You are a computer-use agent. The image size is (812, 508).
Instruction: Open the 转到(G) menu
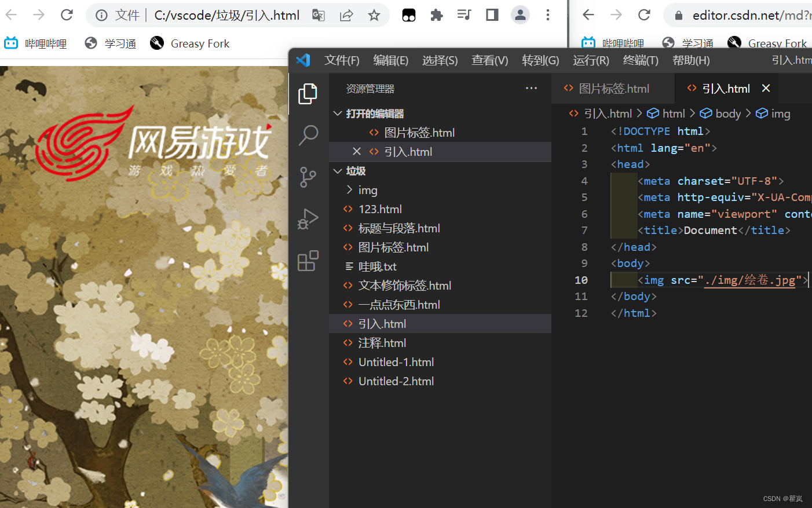tap(540, 60)
